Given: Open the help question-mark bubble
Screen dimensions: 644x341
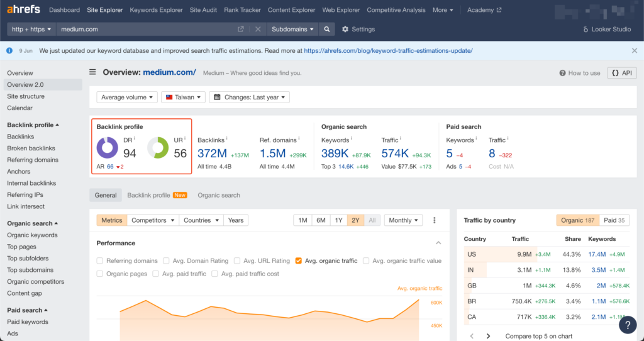Looking at the screenshot, I should tap(628, 325).
